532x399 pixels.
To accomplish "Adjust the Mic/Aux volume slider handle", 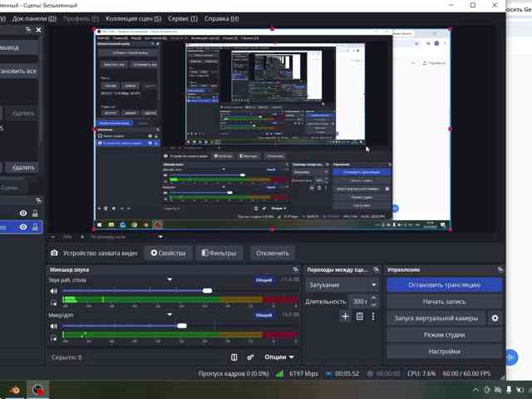I will point(182,326).
